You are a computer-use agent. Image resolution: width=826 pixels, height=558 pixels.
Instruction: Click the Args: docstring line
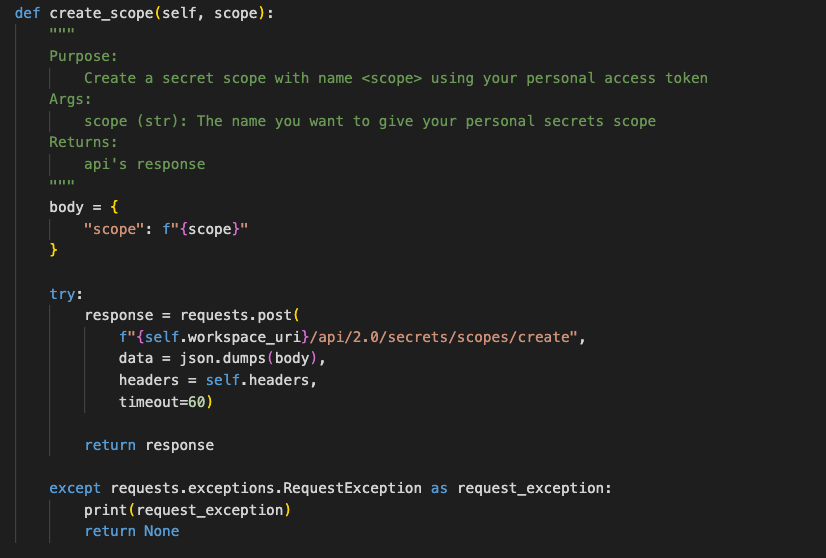[70, 100]
